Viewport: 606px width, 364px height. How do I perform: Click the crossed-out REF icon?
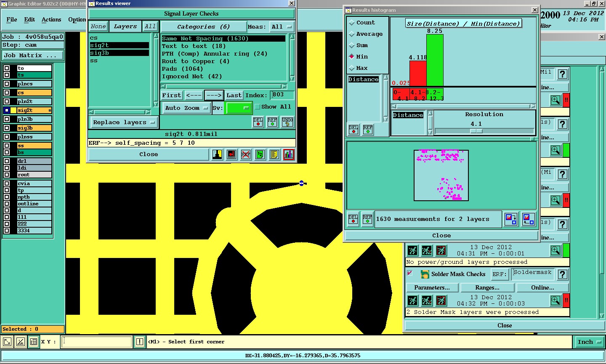click(x=246, y=154)
